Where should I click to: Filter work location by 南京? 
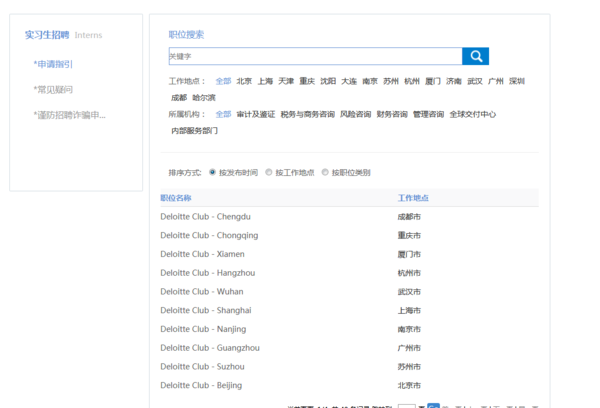(370, 81)
